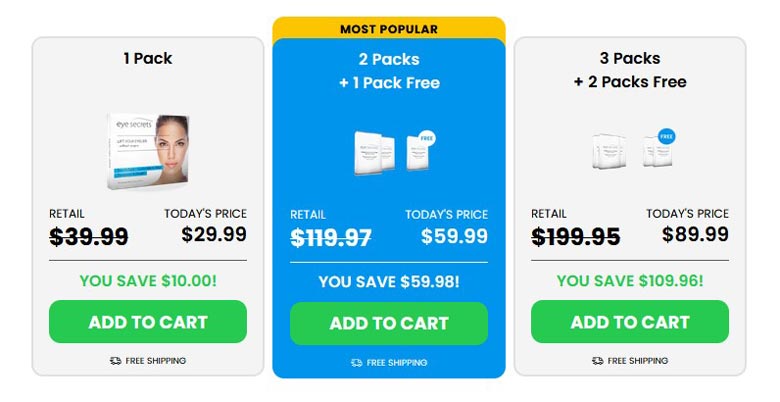The height and width of the screenshot is (402, 780).
Task: Add the 2 Packs + 1 Free offer to cart
Action: click(x=389, y=323)
